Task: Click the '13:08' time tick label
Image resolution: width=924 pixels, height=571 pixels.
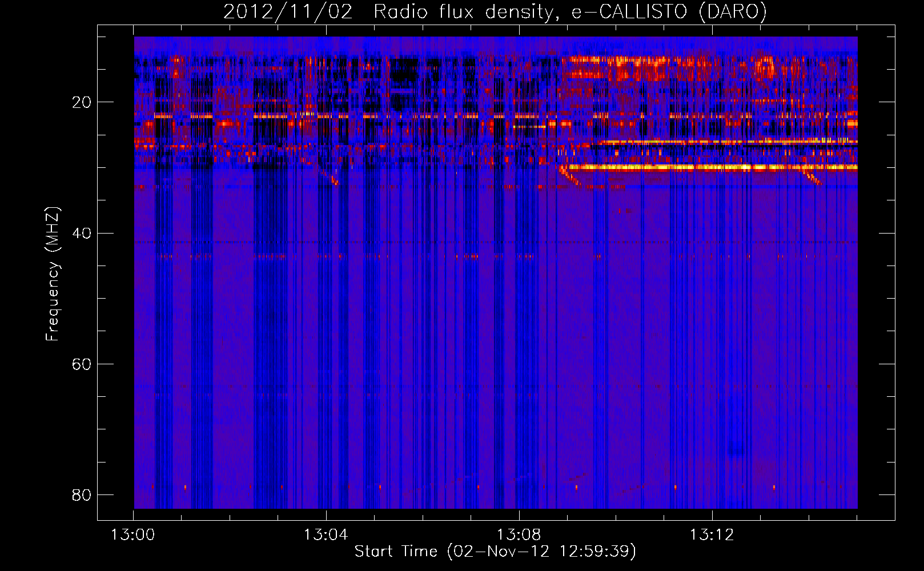Action: click(x=519, y=535)
